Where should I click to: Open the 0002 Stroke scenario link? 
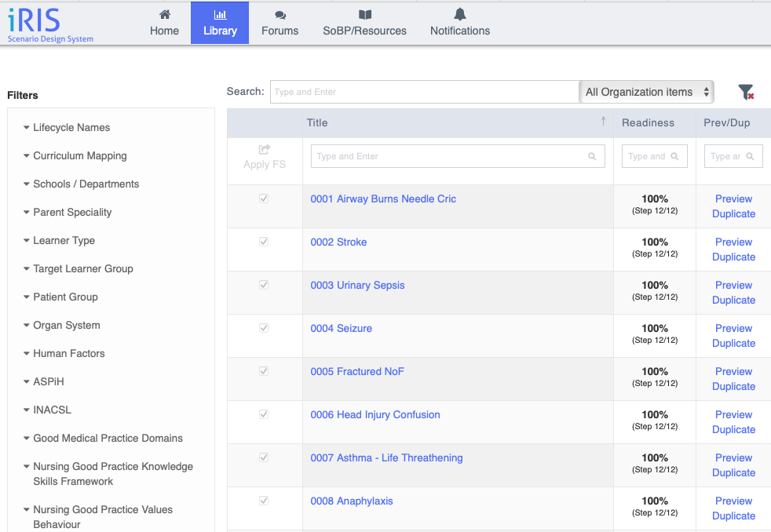338,242
